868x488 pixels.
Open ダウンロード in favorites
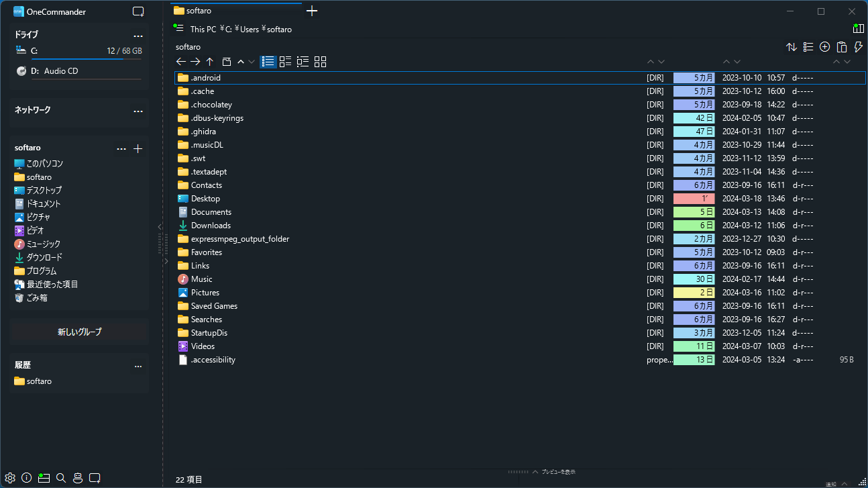38,258
